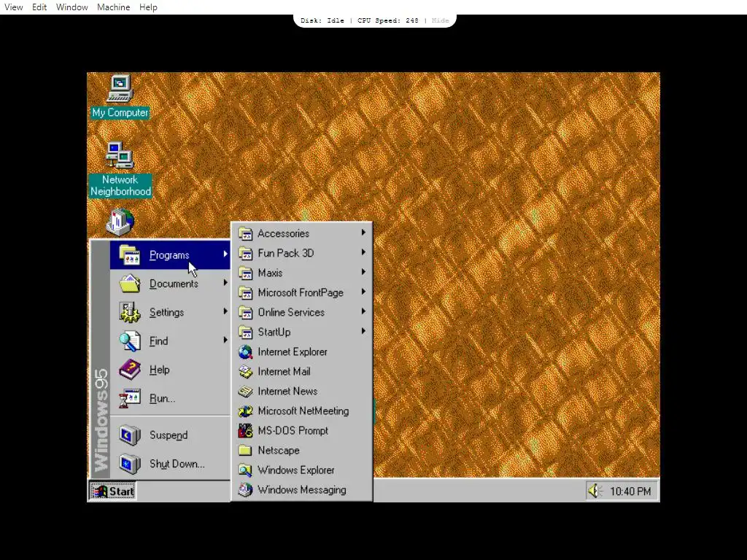
Task: Click the Internet News text label
Action: pyautogui.click(x=287, y=392)
